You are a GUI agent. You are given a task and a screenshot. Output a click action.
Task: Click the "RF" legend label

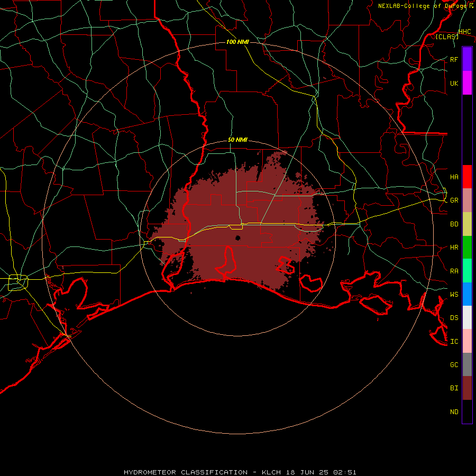coord(454,60)
